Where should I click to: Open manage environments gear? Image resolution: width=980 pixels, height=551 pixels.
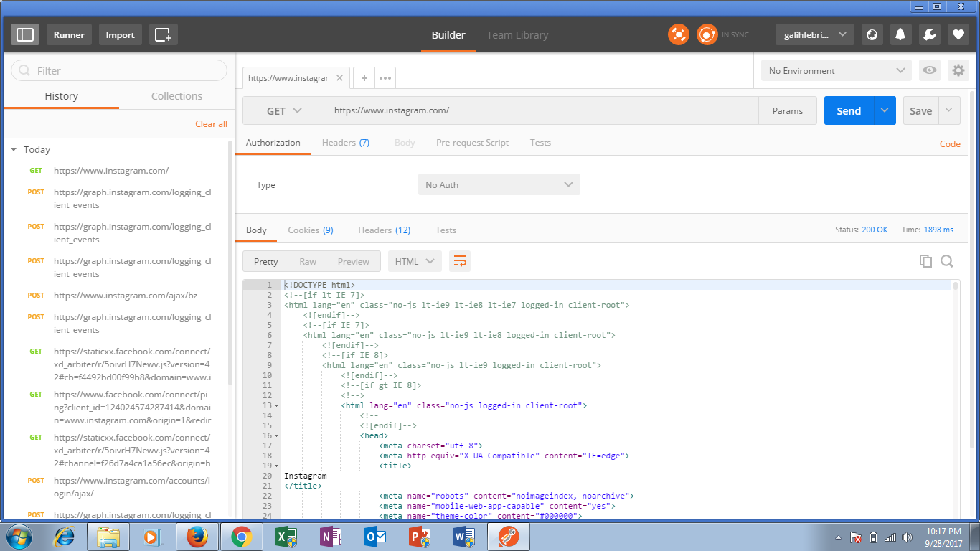[958, 70]
